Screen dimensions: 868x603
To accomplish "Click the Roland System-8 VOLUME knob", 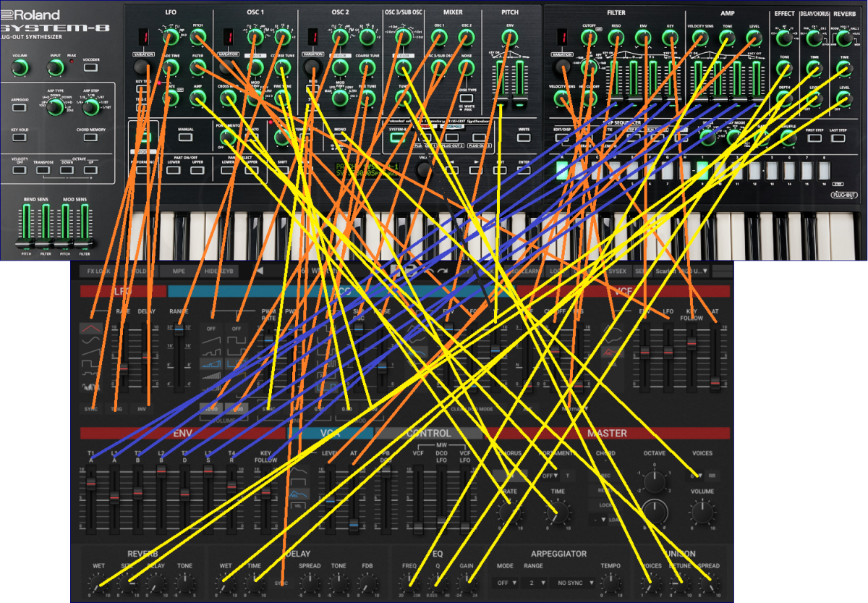I will coord(20,67).
